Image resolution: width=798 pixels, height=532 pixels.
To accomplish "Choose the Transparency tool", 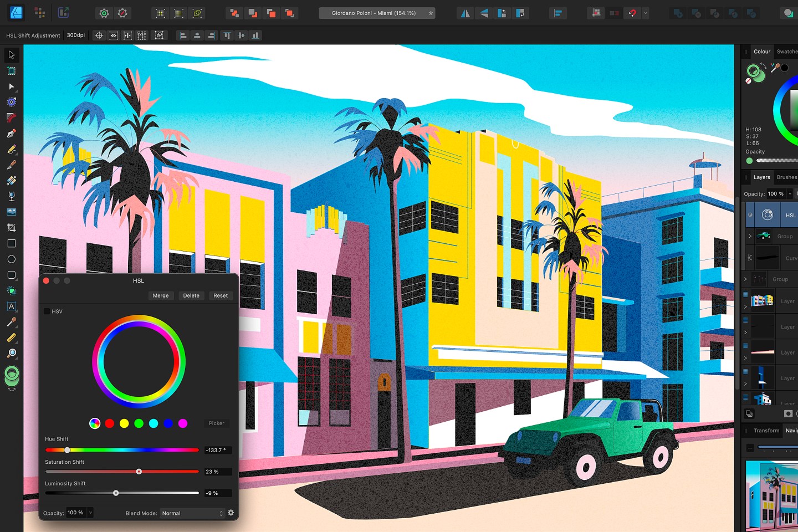I will (11, 196).
